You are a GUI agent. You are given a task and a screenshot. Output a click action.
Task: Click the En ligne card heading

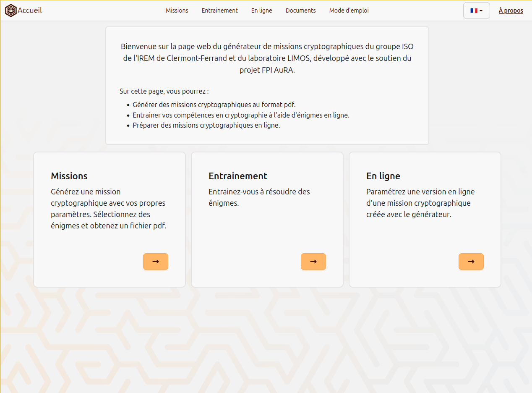383,176
